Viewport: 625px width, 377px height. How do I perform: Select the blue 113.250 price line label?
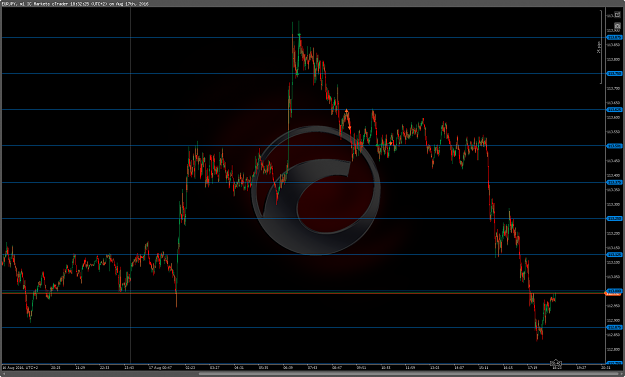(x=614, y=218)
